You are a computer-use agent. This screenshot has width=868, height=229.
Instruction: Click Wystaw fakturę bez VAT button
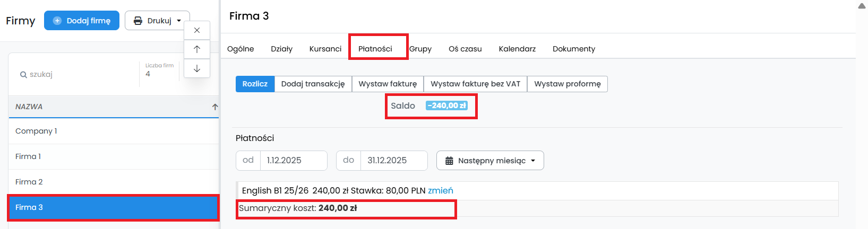pyautogui.click(x=475, y=84)
